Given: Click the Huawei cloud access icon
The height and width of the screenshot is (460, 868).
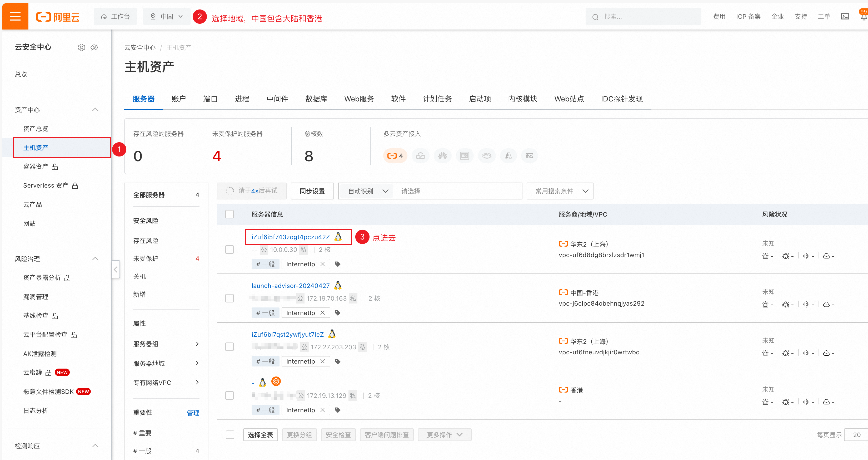Looking at the screenshot, I should click(x=442, y=155).
